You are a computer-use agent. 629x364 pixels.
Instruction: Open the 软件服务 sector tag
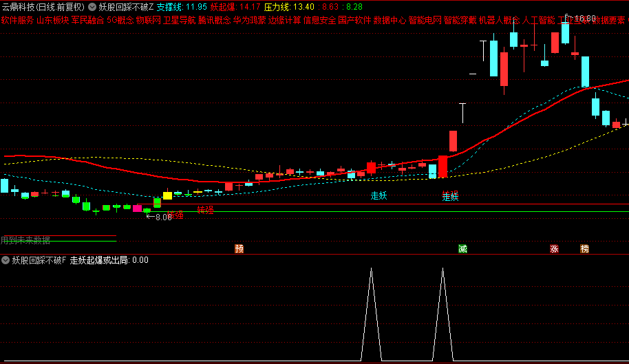pos(18,20)
